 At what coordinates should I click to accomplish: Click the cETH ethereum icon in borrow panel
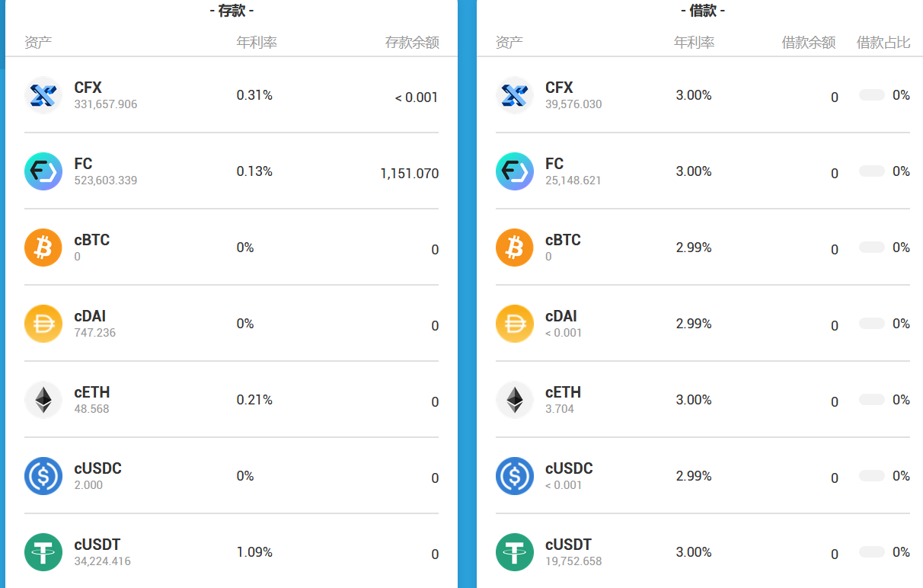[x=515, y=400]
